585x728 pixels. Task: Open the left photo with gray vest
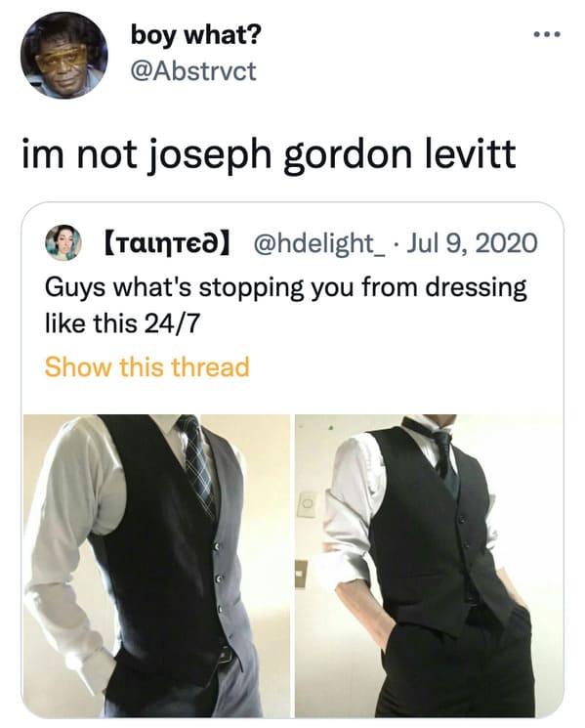(157, 566)
